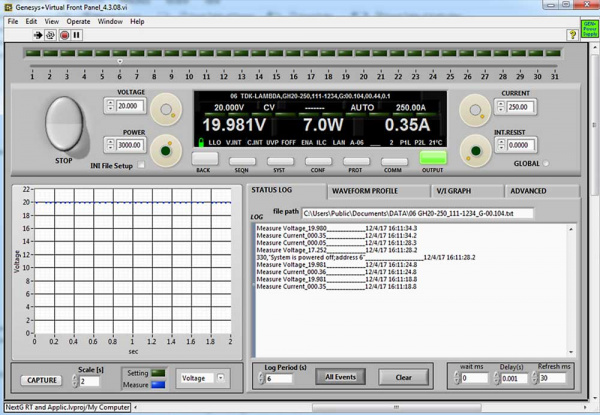Click the log area vertical scrollbar down arrow
Viewport: 600px width, 415px height.
pos(571,352)
